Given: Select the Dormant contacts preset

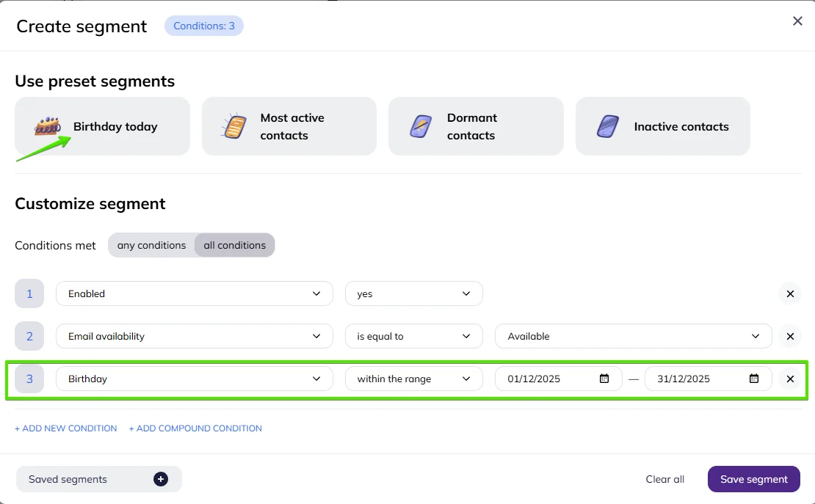Looking at the screenshot, I should coord(476,126).
